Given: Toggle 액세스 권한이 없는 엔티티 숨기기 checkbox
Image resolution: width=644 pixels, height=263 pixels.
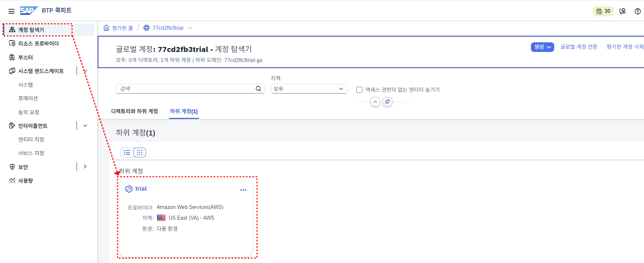Looking at the screenshot, I should 360,90.
